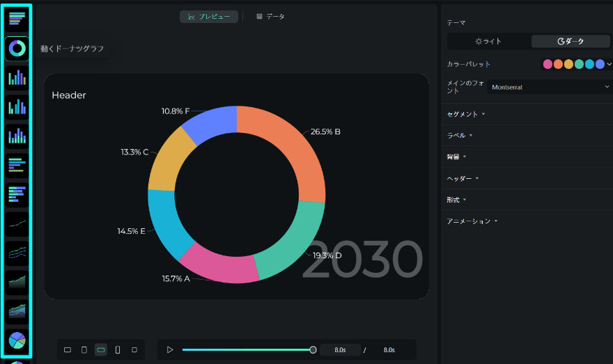Viewport: 613px width, 364px height.
Task: Click the green swatch in the color palette
Action: click(579, 64)
